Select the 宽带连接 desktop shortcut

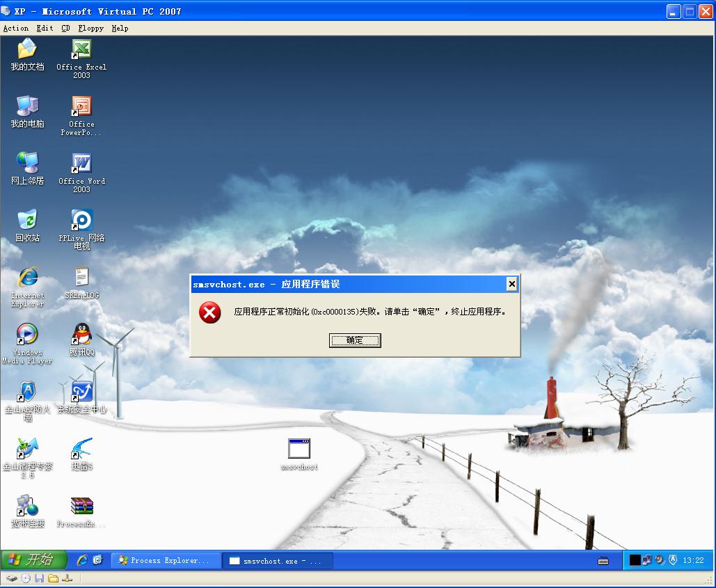pos(27,511)
